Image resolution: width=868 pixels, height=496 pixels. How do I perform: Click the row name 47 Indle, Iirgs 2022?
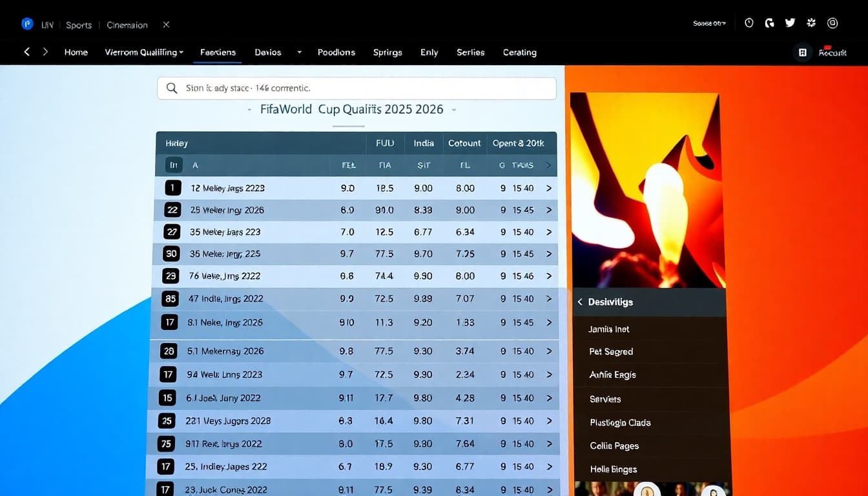[x=225, y=299]
